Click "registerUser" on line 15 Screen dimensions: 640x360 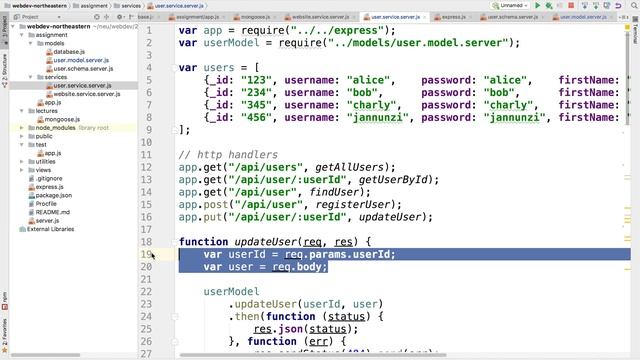tap(353, 204)
